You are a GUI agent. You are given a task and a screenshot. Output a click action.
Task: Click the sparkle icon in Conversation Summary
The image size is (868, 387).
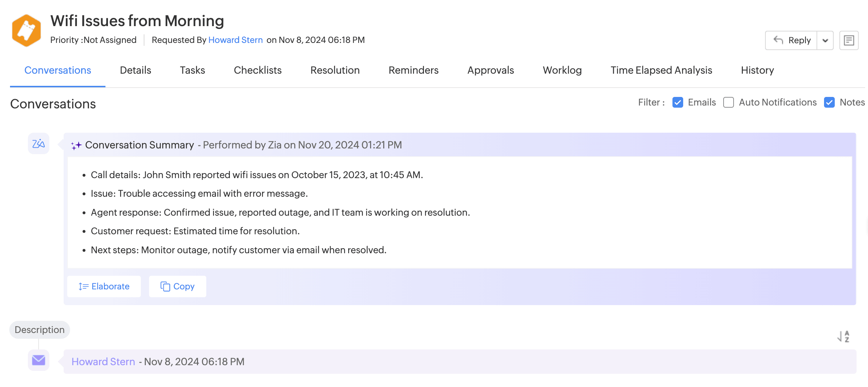point(76,145)
